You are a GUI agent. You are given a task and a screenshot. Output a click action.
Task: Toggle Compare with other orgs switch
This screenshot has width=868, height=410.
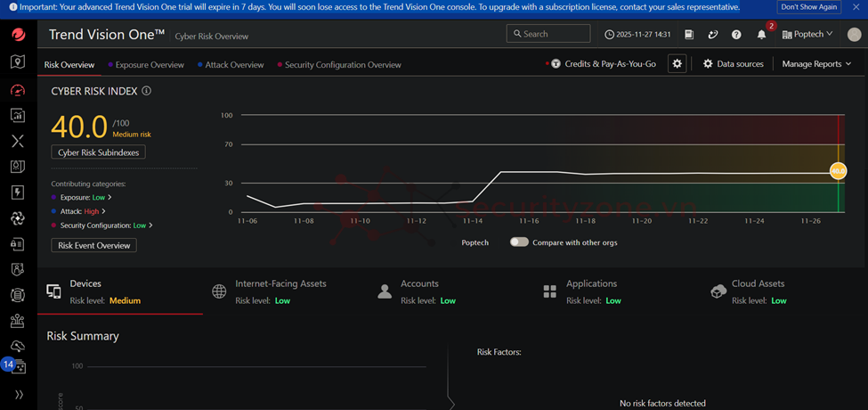click(519, 242)
